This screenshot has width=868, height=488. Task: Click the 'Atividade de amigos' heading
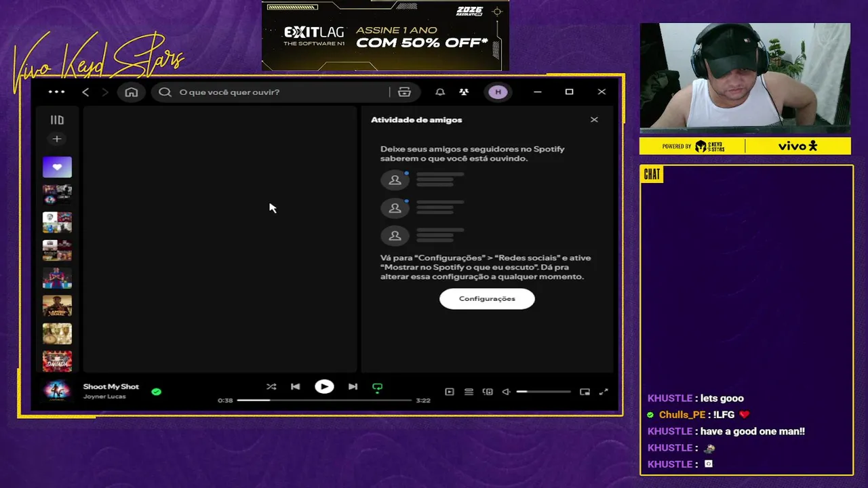coord(416,120)
